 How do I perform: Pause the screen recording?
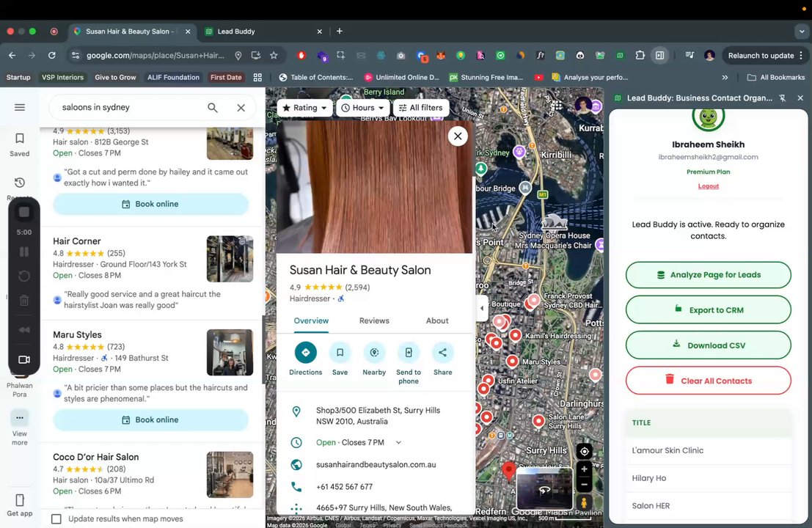click(23, 252)
